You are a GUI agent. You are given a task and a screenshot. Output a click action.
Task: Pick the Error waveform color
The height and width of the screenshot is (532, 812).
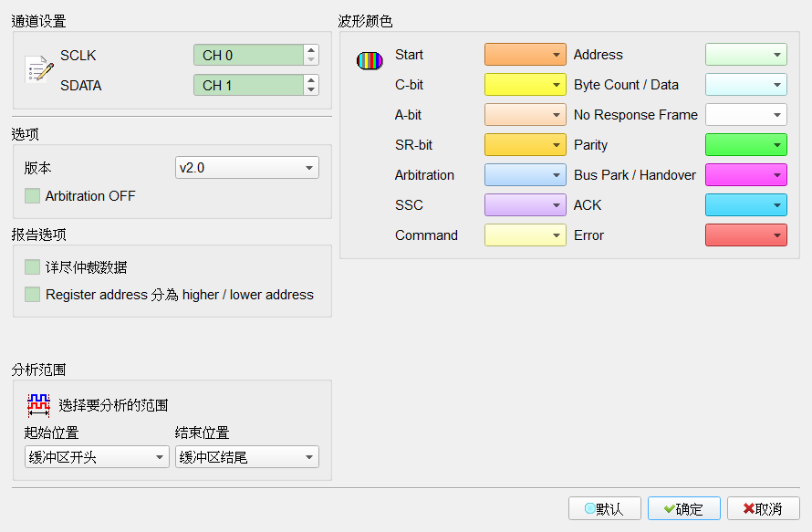746,235
